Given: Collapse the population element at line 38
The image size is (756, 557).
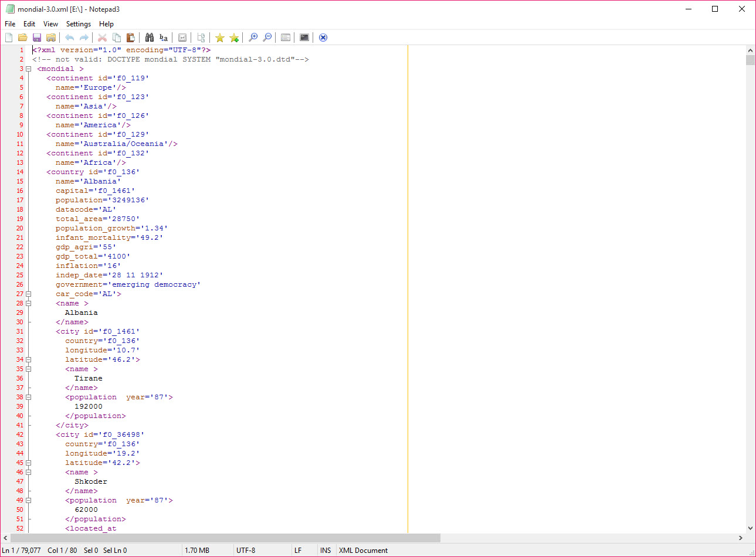Looking at the screenshot, I should tap(29, 397).
